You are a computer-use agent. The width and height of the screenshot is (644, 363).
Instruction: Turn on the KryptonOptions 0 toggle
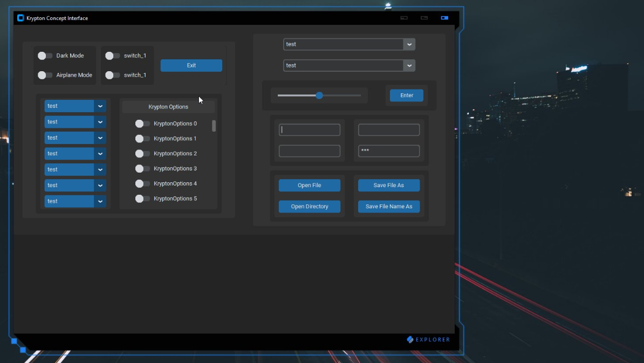coord(142,124)
